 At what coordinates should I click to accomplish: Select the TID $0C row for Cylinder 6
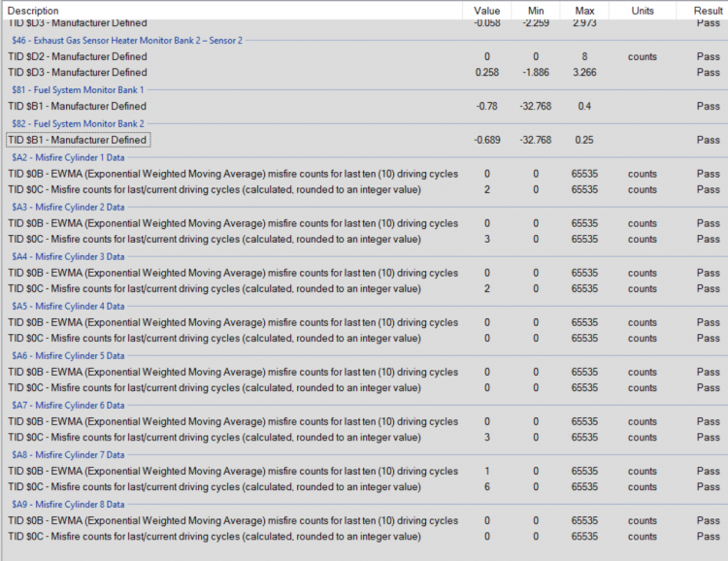click(364, 437)
